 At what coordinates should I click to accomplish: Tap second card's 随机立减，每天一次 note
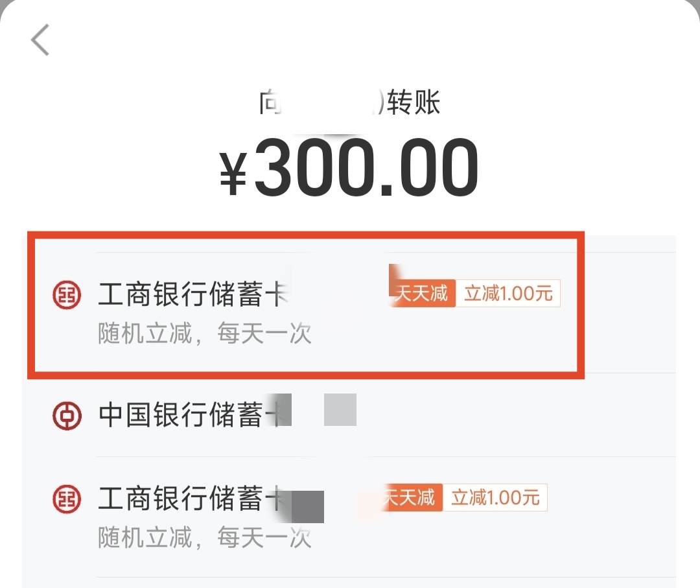205,537
